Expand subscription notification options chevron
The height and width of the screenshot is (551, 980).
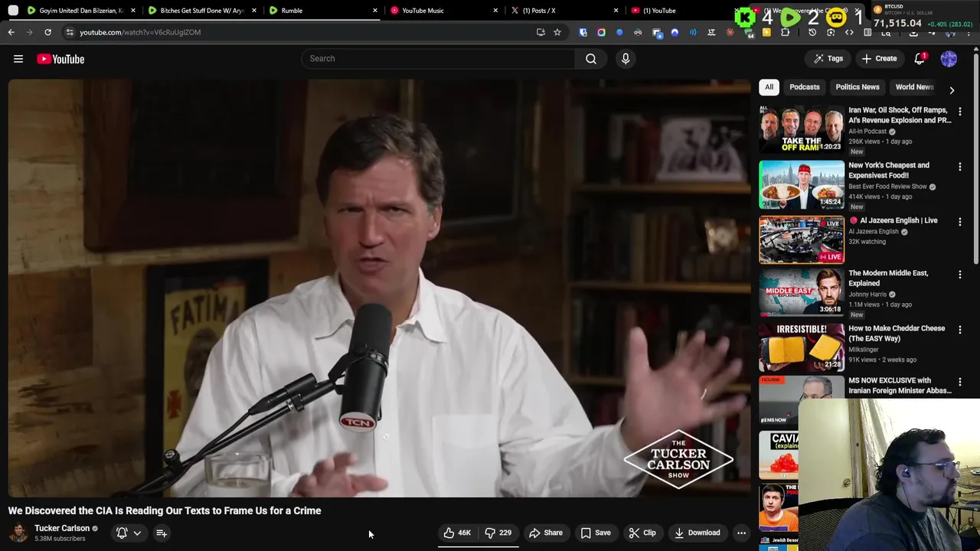(137, 533)
